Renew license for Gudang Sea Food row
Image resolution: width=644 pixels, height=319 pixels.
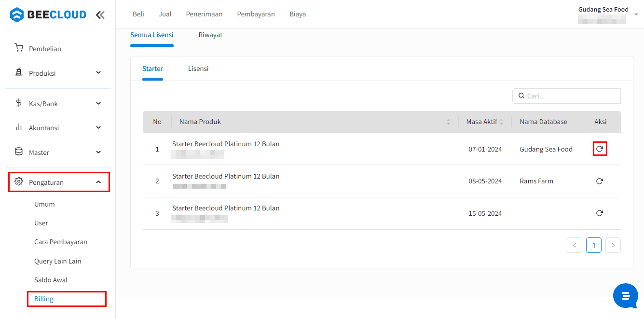[600, 149]
